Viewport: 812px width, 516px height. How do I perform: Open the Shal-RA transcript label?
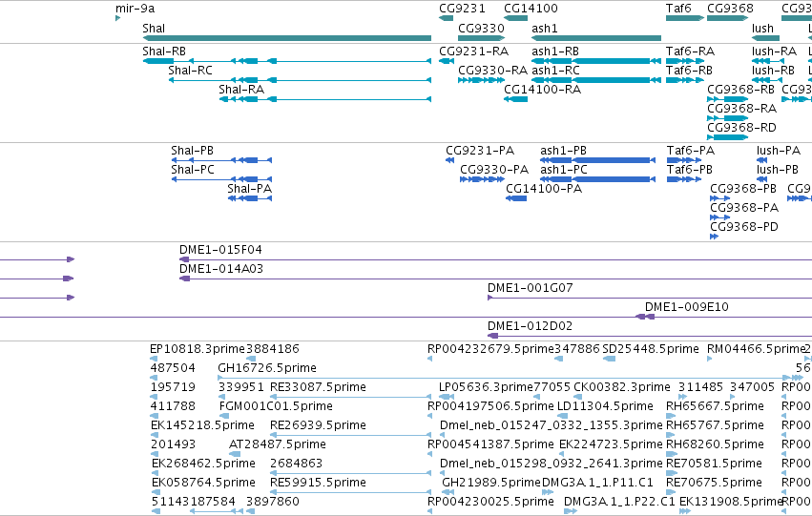241,90
